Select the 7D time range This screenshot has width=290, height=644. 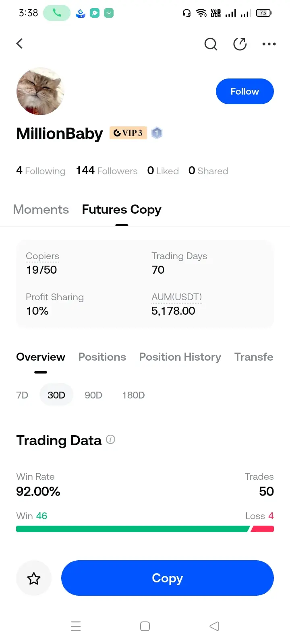(22, 395)
